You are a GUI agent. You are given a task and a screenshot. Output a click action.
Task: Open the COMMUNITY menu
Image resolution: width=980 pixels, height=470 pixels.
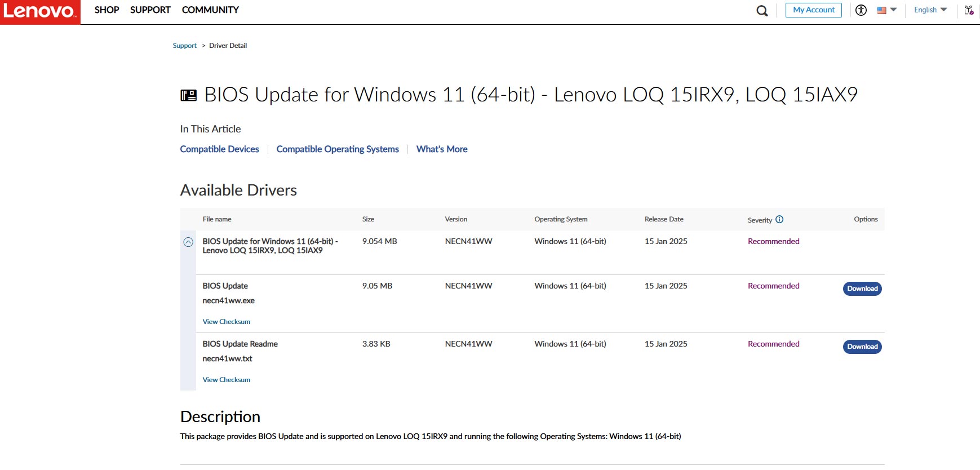pos(210,10)
